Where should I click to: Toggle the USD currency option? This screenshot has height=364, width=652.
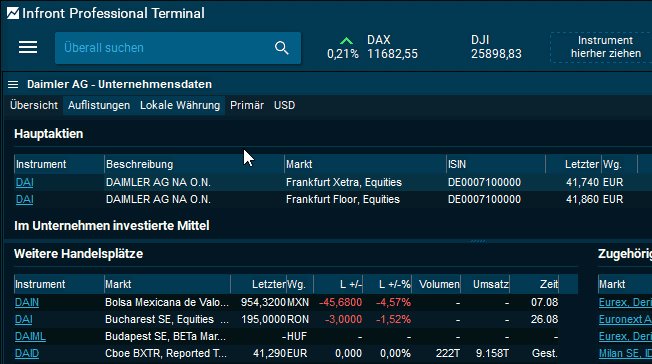pos(284,105)
